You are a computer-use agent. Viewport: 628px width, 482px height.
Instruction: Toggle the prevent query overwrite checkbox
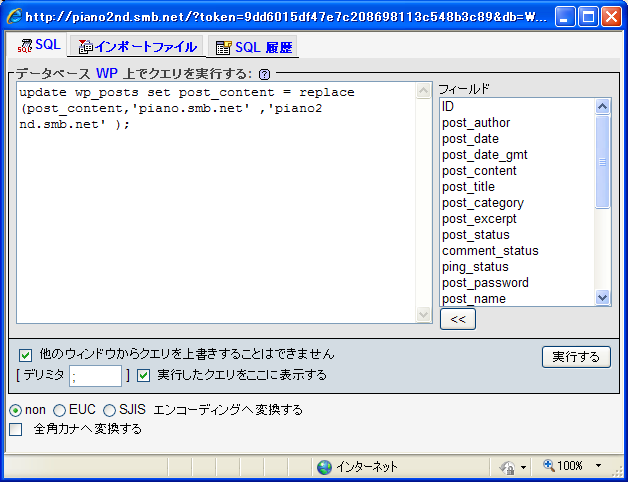click(26, 354)
